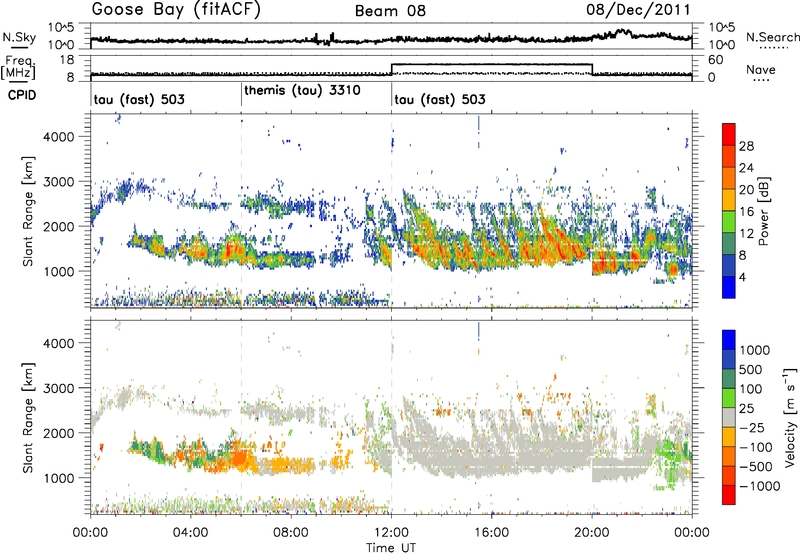Click the '-500' velocity colorbar label
The width and height of the screenshot is (800, 554).
click(x=758, y=466)
